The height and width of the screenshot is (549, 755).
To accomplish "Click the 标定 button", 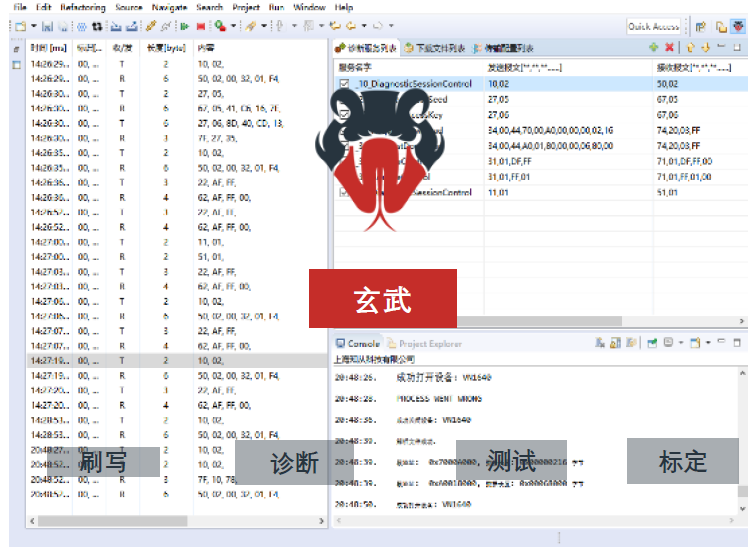I will [x=682, y=461].
